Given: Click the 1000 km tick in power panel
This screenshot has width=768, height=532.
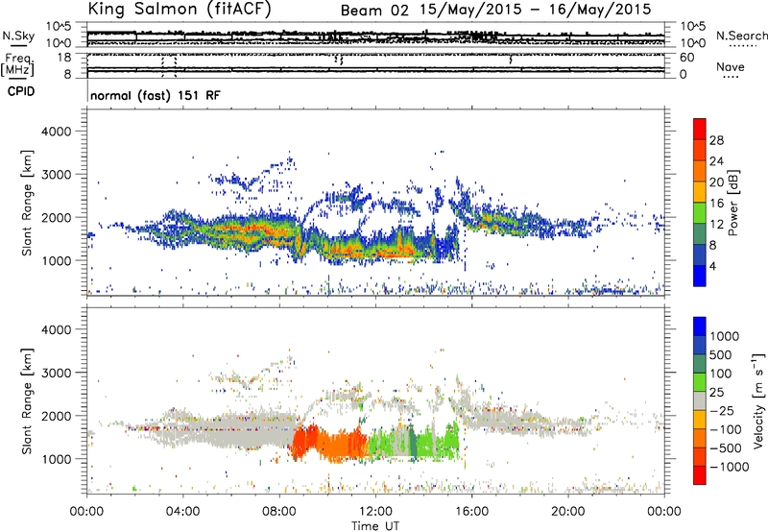Looking at the screenshot, I should [x=56, y=260].
